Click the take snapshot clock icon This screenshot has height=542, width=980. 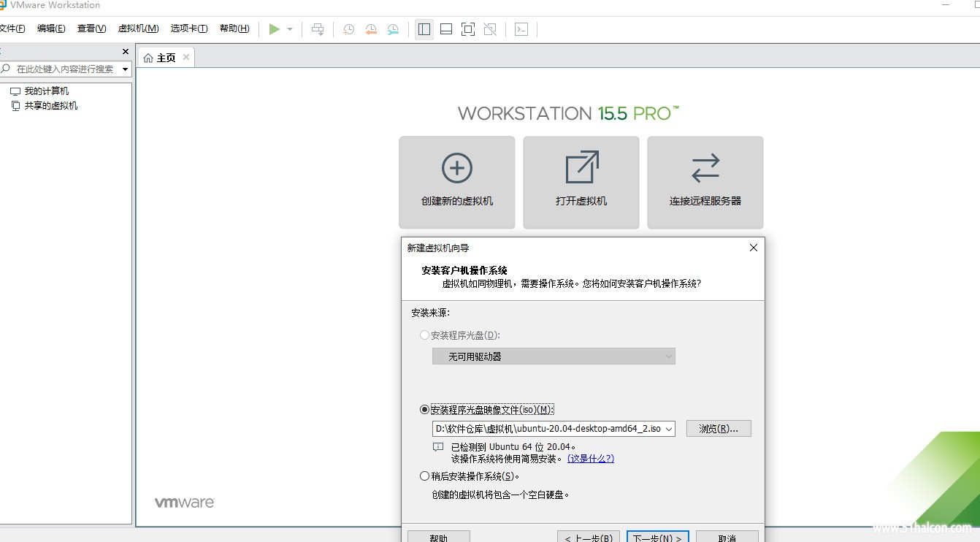point(349,29)
